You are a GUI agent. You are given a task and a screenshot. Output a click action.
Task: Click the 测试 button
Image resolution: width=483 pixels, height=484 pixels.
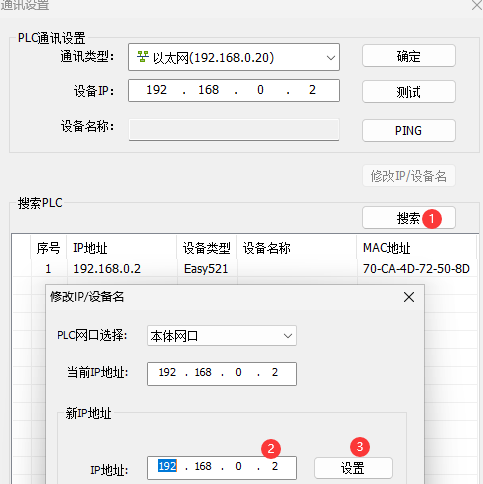point(409,92)
